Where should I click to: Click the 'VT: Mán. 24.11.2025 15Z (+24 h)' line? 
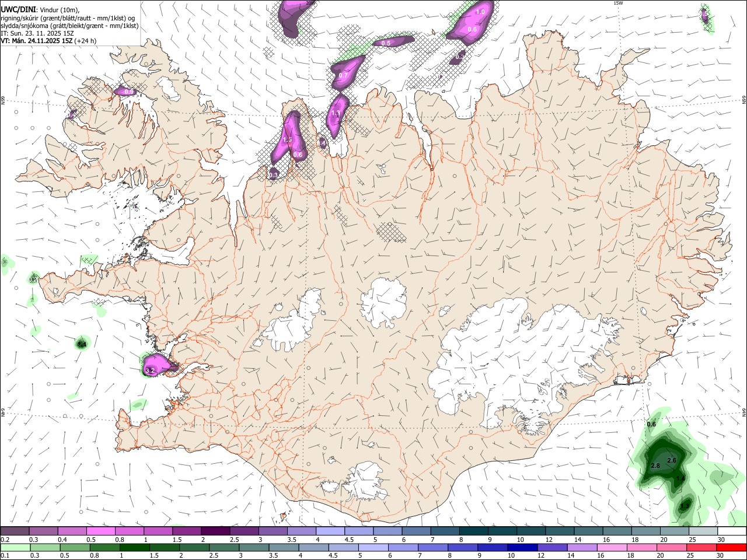click(x=48, y=41)
